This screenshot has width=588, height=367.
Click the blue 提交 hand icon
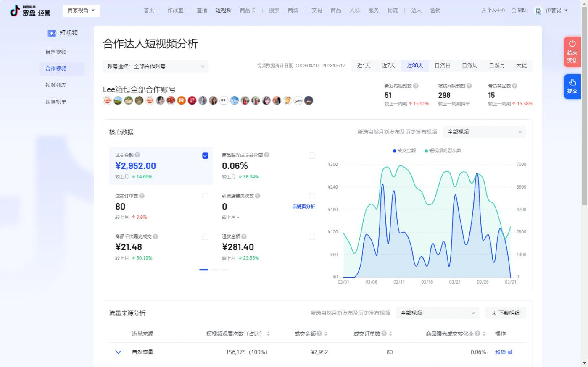click(572, 82)
